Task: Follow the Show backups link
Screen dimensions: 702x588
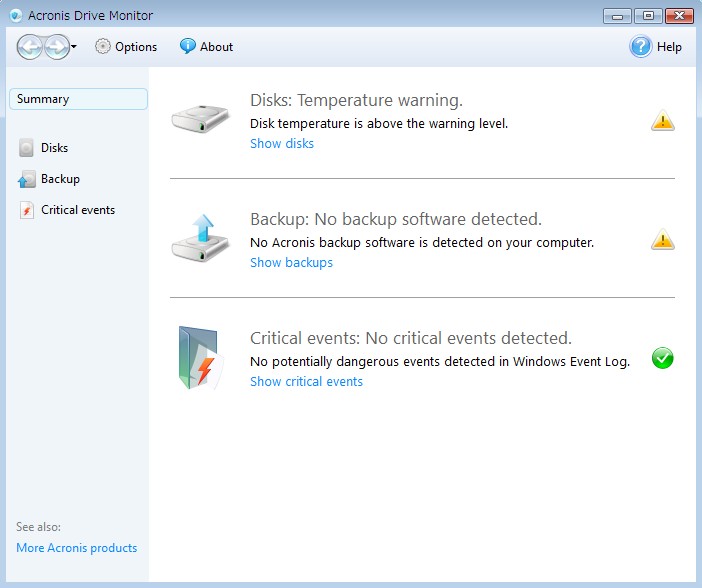Action: point(291,262)
